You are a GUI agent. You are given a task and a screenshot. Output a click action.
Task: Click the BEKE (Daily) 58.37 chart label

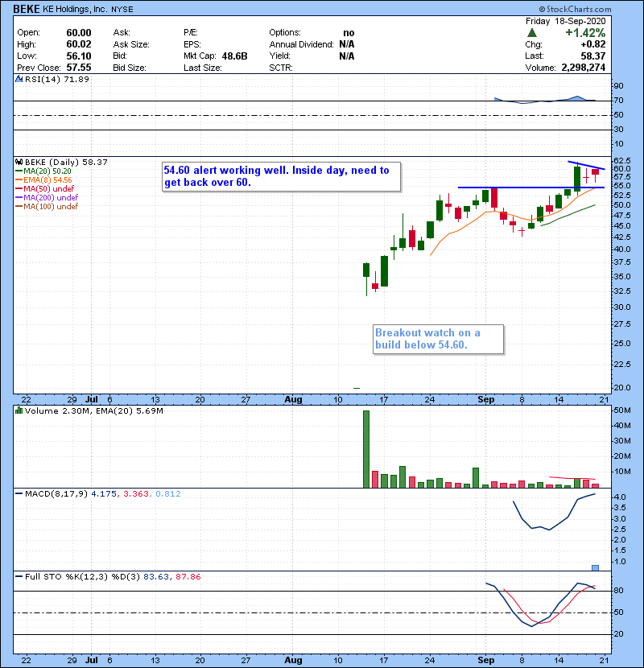(66, 163)
